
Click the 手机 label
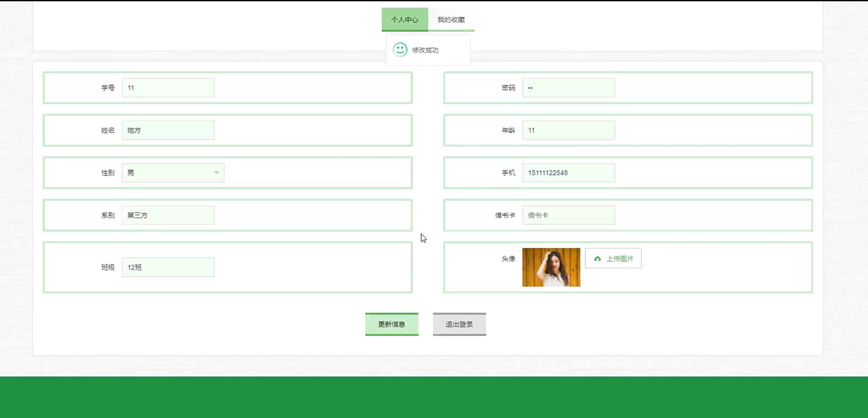[508, 173]
